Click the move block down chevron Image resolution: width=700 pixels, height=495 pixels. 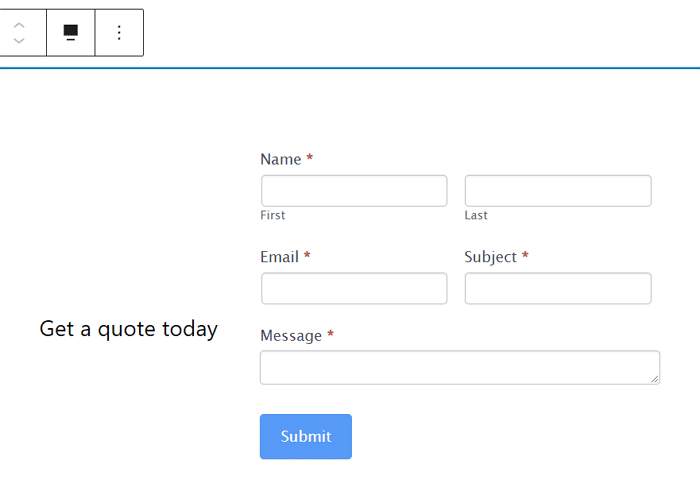coord(19,41)
